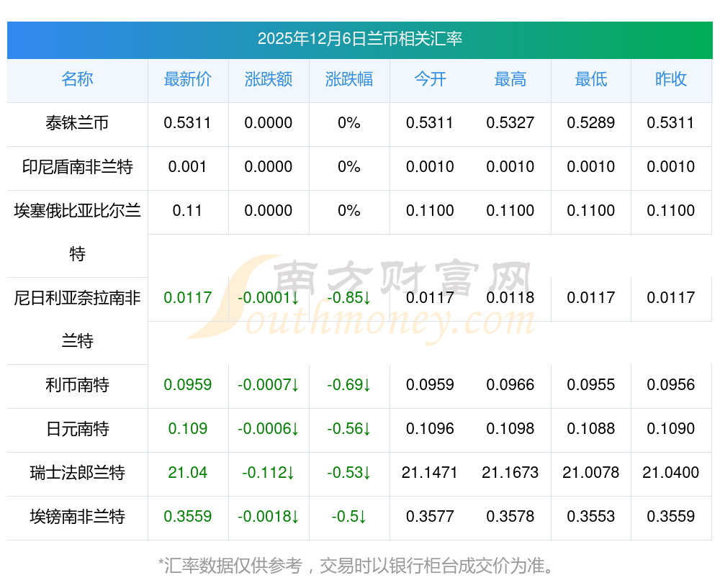Click the 名称 column header

(77, 80)
